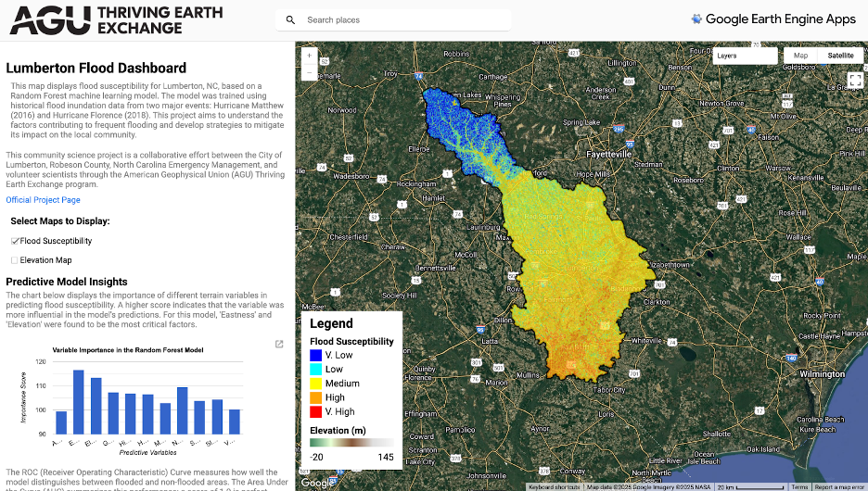Uncheck the Flood Susceptibility checkbox
The height and width of the screenshot is (491, 868).
(x=15, y=241)
